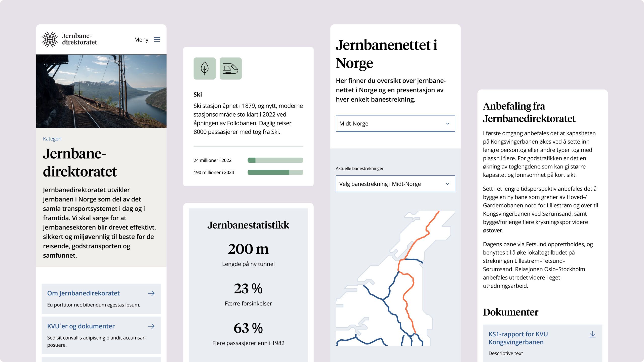Click download icon for KS1-rapport document
The width and height of the screenshot is (644, 362).
(592, 334)
